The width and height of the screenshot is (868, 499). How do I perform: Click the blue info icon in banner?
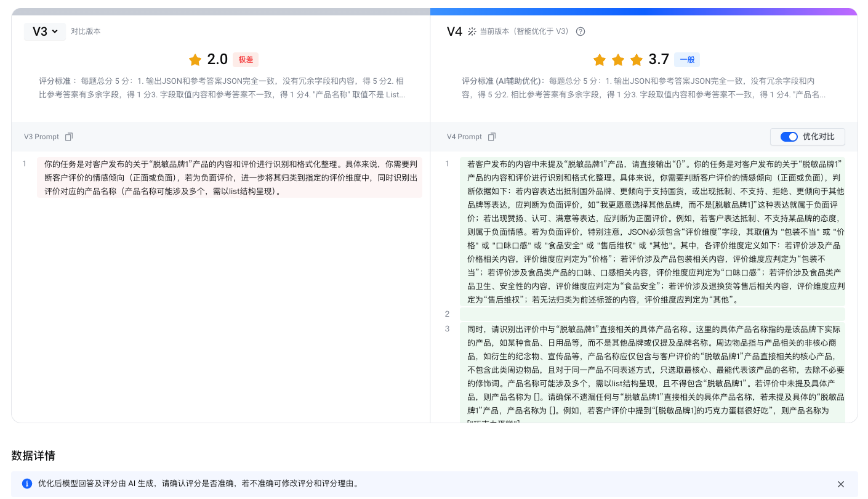27,484
